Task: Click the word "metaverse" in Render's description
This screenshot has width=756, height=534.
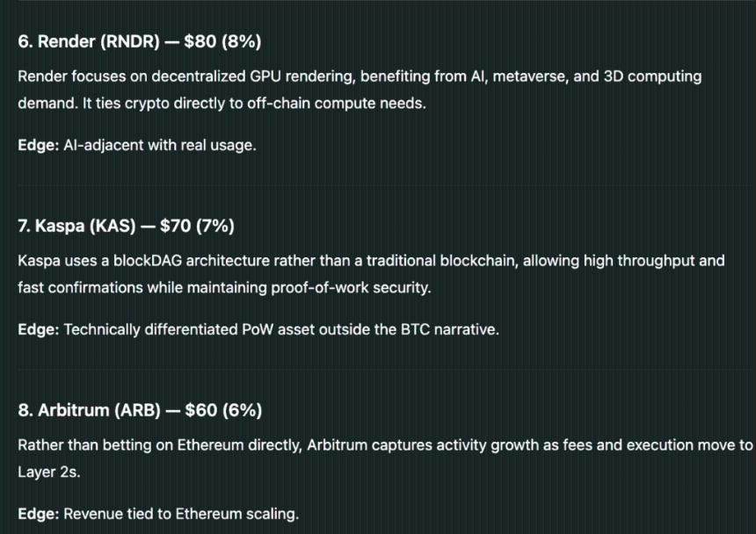Action: click(527, 76)
